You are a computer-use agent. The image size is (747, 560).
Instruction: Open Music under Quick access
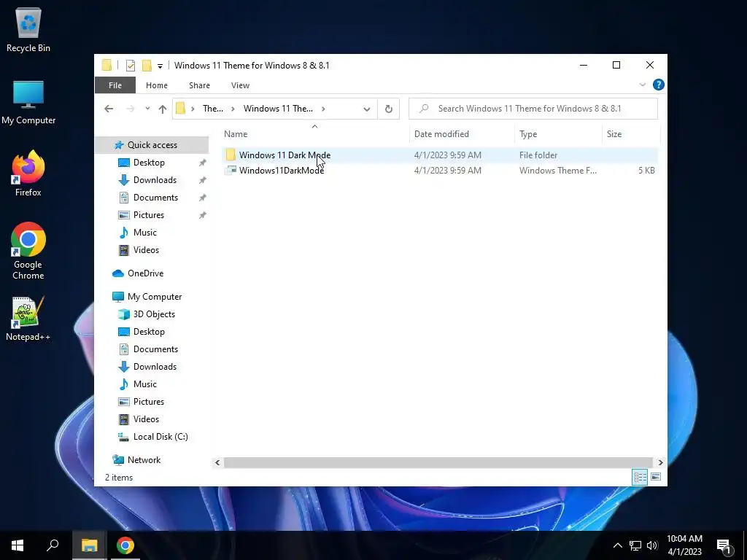[x=145, y=233]
